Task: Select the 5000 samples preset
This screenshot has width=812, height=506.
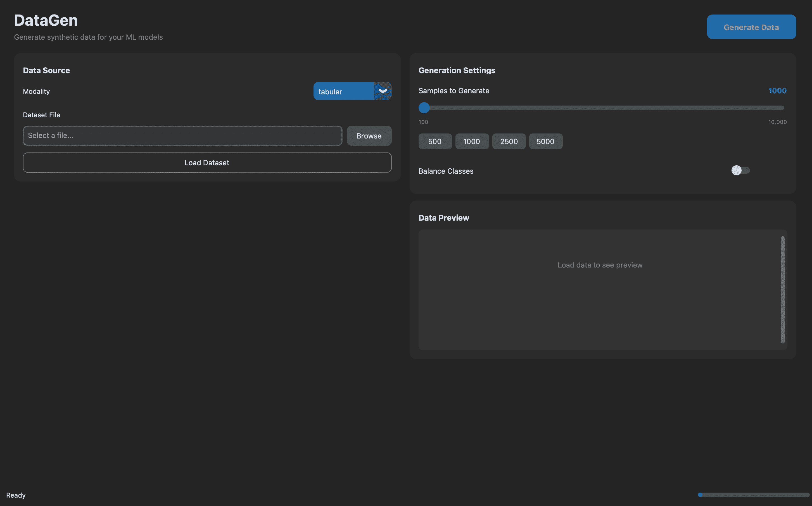Action: [545, 141]
